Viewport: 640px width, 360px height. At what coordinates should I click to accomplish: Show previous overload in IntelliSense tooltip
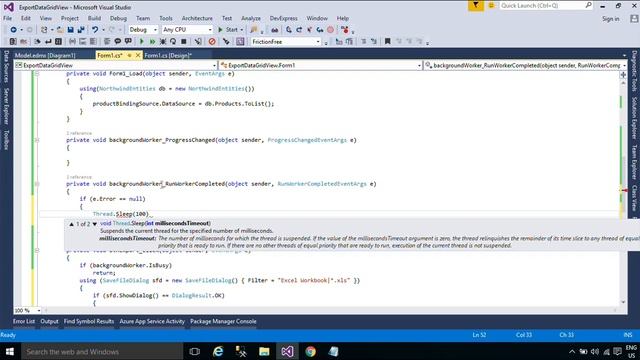[x=71, y=224]
